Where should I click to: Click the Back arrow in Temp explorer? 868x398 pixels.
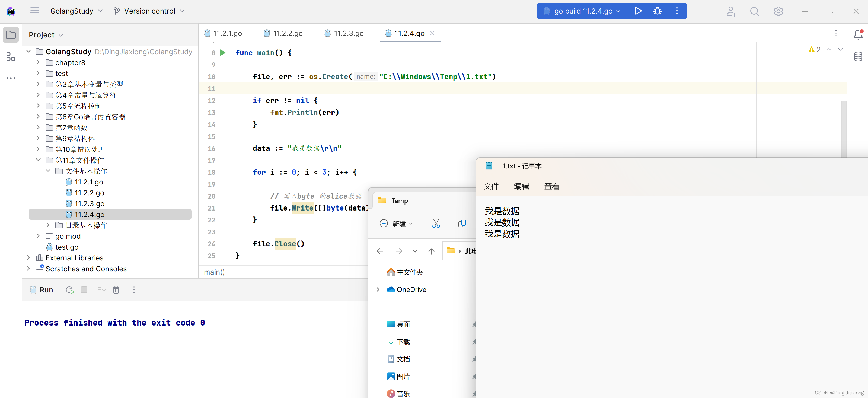click(x=380, y=251)
